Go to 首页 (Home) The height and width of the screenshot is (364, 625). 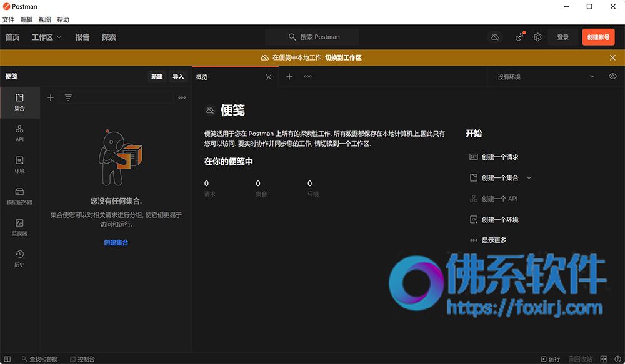[12, 37]
